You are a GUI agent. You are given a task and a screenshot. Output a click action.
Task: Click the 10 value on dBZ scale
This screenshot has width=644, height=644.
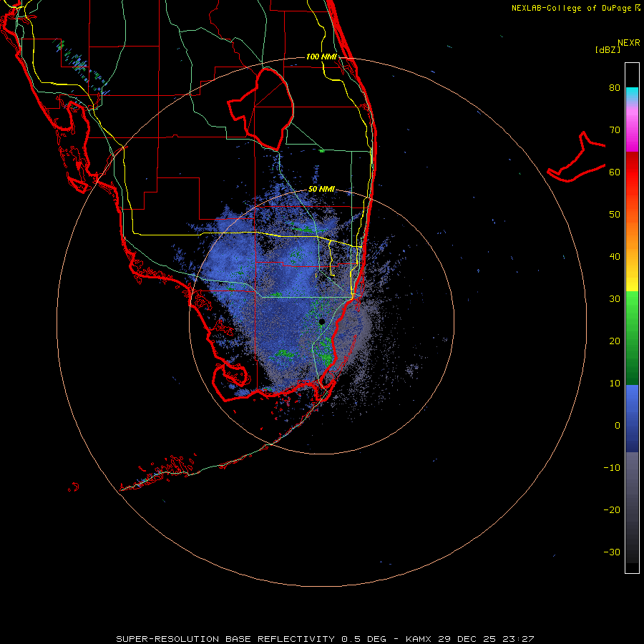point(615,384)
